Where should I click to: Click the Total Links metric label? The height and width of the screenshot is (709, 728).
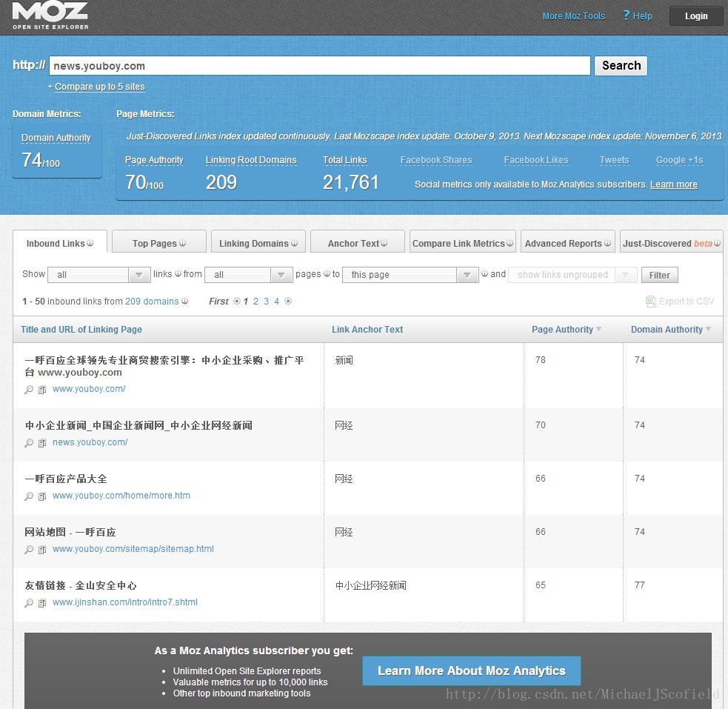(x=345, y=160)
